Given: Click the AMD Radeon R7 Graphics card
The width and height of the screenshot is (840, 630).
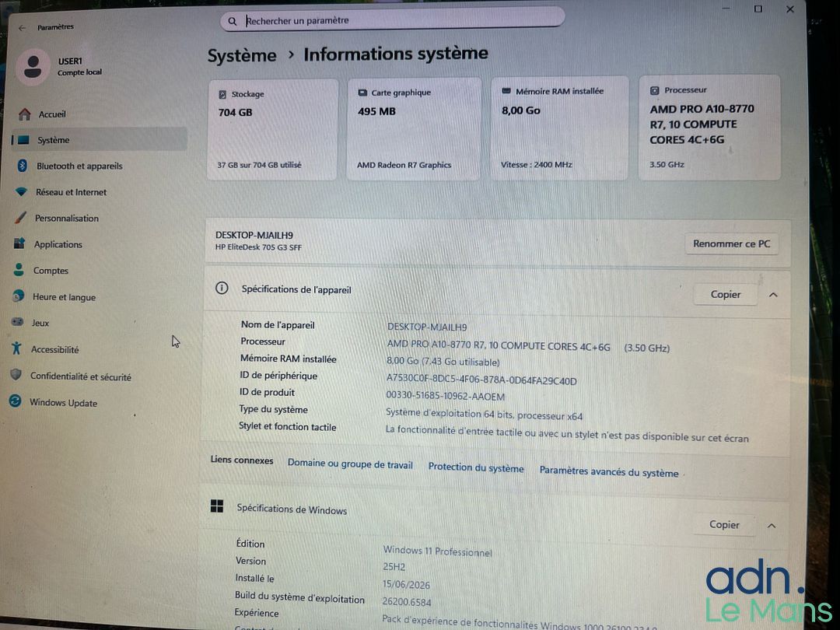Looking at the screenshot, I should (x=414, y=128).
